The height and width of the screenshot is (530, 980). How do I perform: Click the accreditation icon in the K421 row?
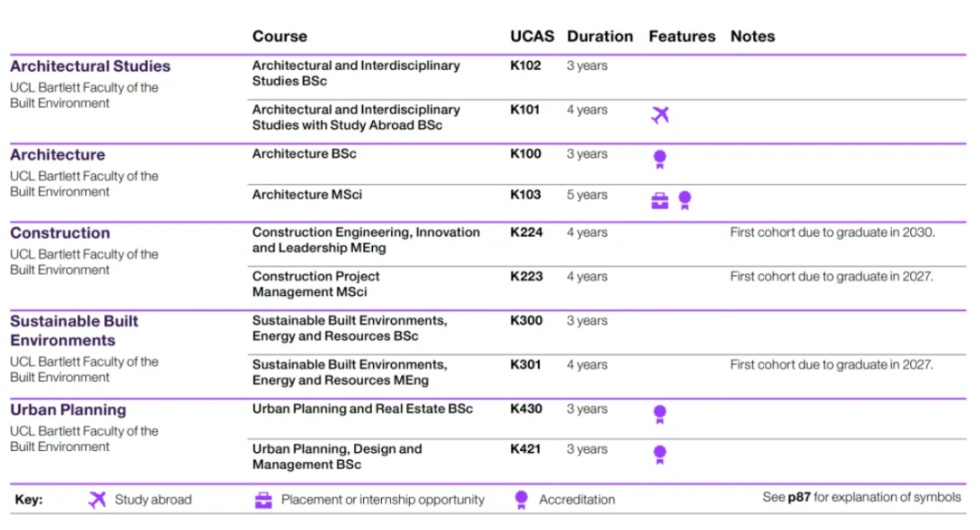coord(660,455)
